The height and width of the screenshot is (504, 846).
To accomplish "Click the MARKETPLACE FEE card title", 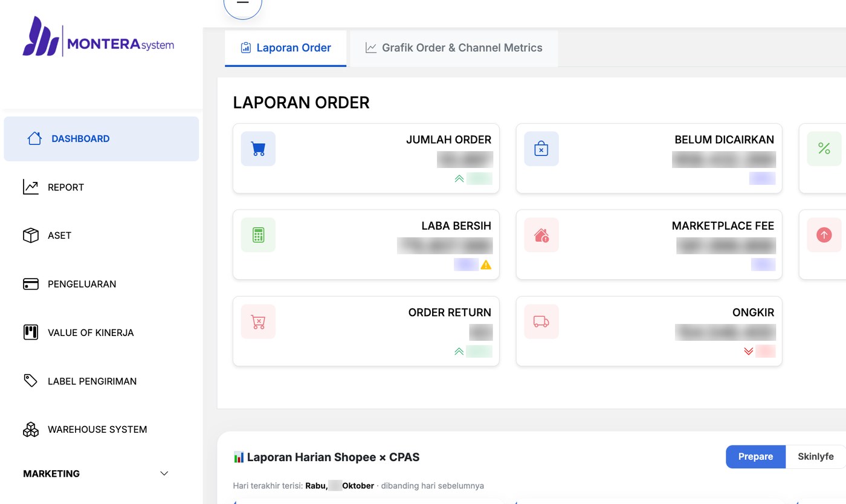I will 723,226.
